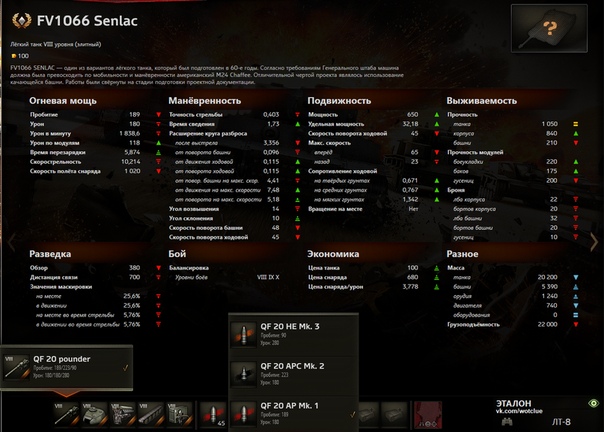The height and width of the screenshot is (432, 604).
Task: Select the ЛТ-8 label
Action: click(561, 422)
